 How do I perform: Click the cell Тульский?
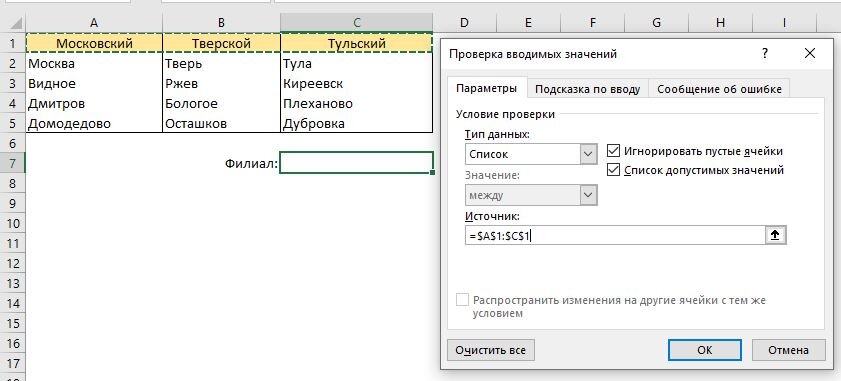(357, 43)
